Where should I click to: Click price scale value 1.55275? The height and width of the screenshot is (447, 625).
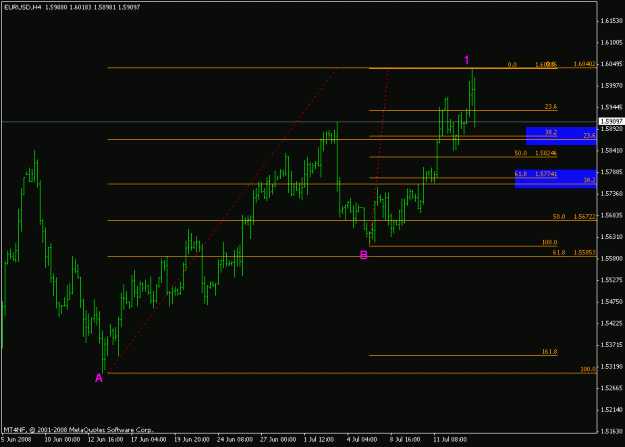pos(611,280)
